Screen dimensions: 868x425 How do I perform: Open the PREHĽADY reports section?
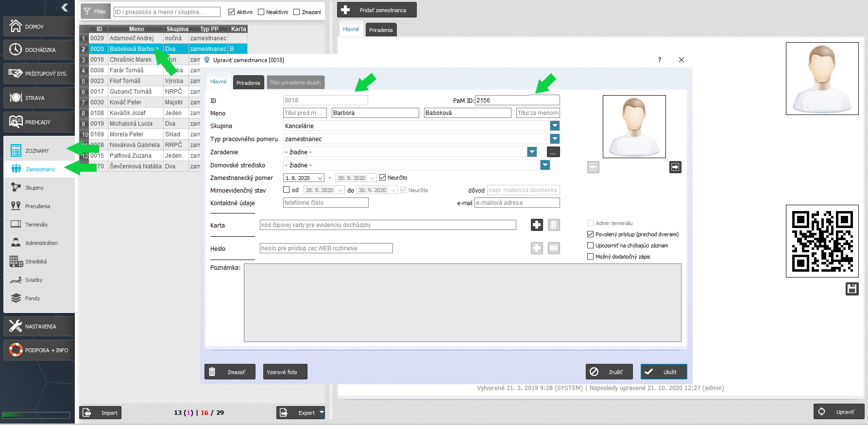coord(39,122)
